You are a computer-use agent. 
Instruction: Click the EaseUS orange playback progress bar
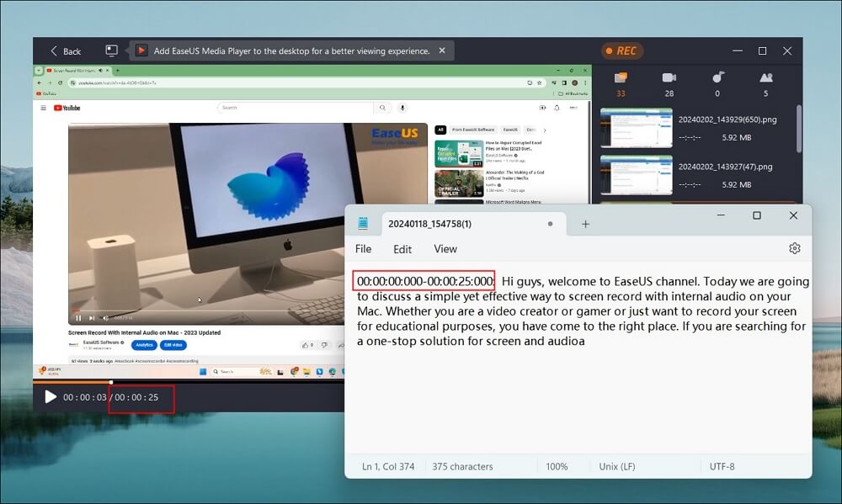72,382
